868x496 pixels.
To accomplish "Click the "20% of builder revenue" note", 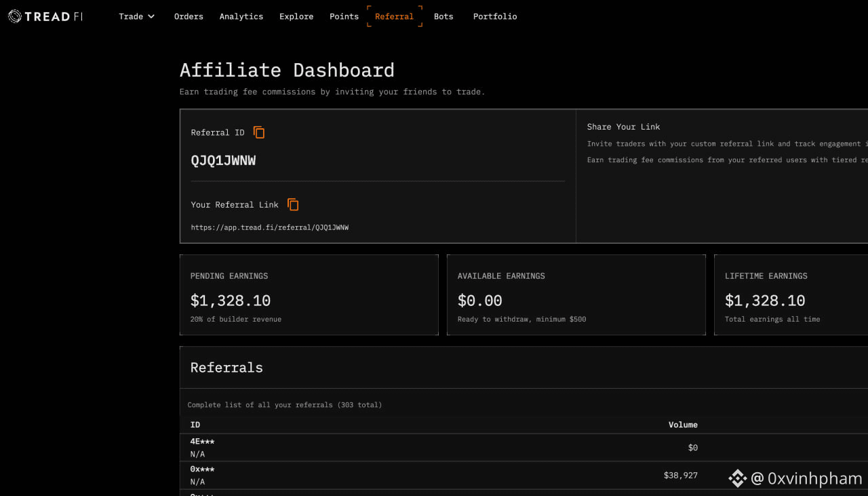I will click(x=236, y=320).
